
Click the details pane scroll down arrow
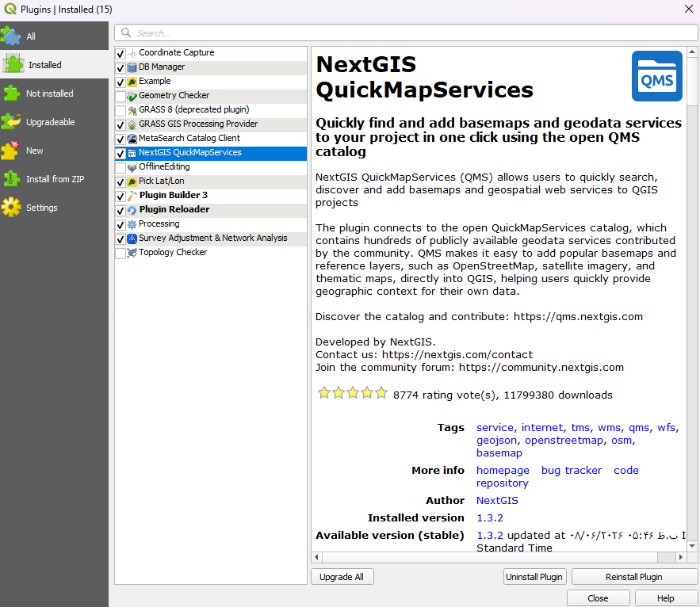coord(692,546)
